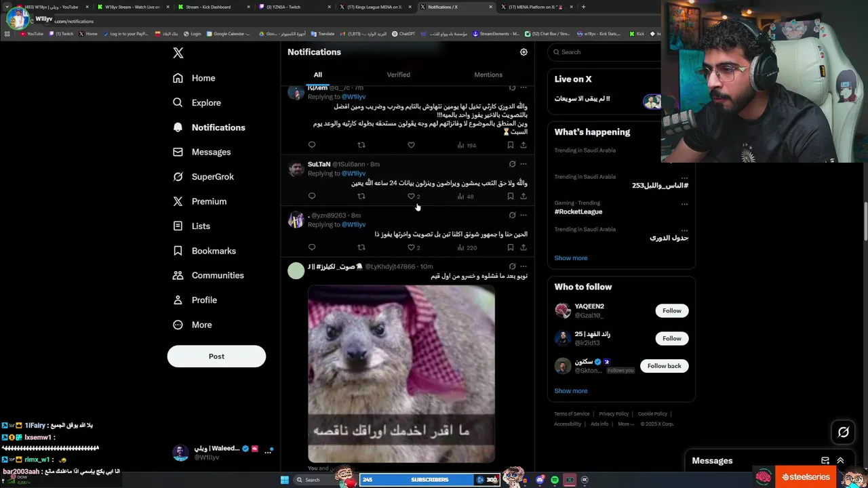The image size is (868, 488).
Task: Open Profile from the sidebar
Action: 195,300
